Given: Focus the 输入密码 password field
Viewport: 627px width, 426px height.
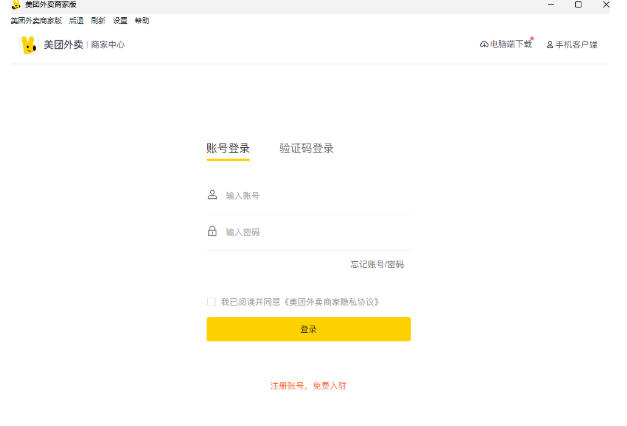Looking at the screenshot, I should coord(309,232).
